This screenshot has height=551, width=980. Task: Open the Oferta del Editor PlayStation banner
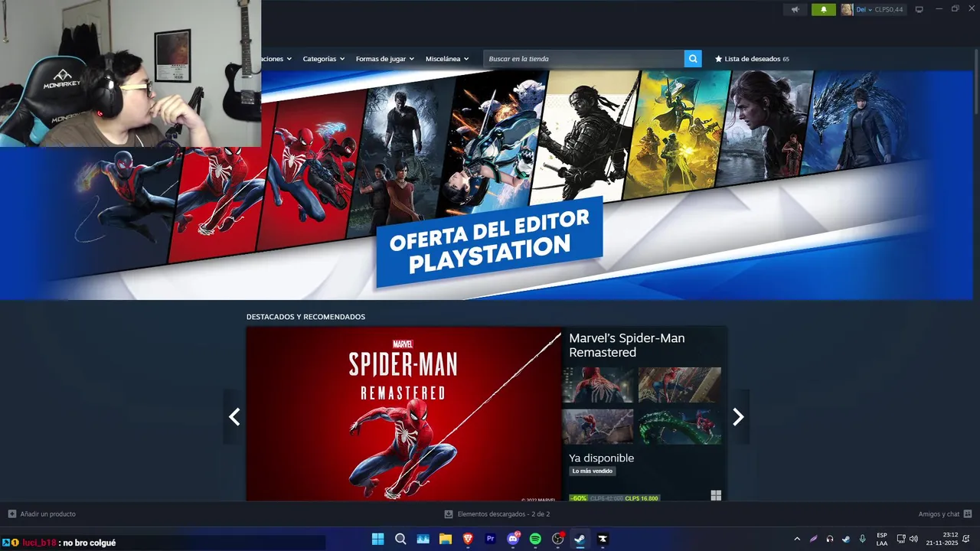click(x=490, y=184)
